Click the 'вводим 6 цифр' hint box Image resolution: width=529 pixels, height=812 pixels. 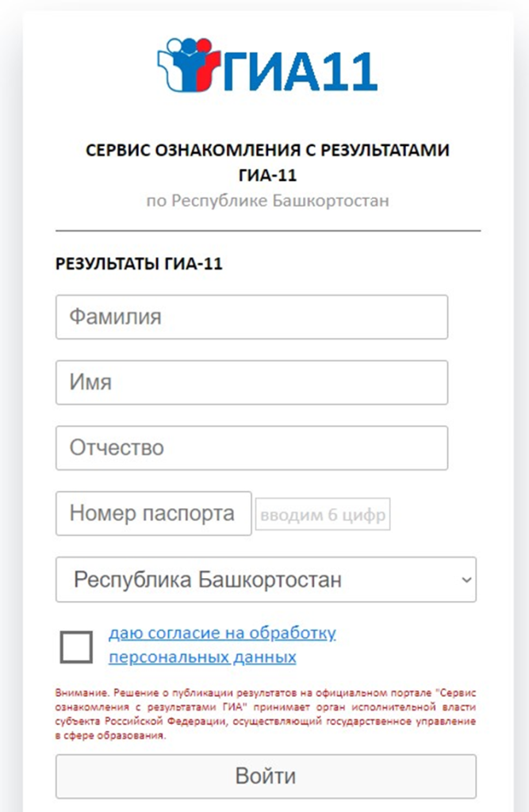pyautogui.click(x=323, y=515)
